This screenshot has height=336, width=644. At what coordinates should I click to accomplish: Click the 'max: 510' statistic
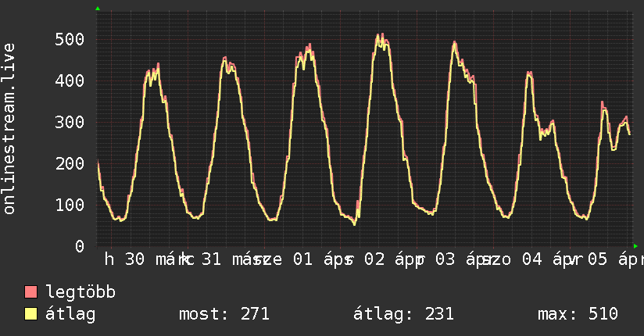[x=578, y=314]
